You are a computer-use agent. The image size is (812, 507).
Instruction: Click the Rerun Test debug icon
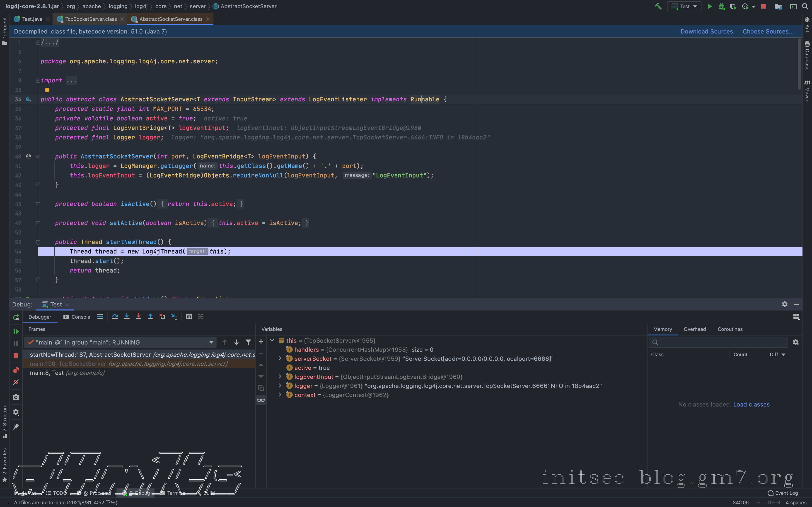(x=16, y=317)
